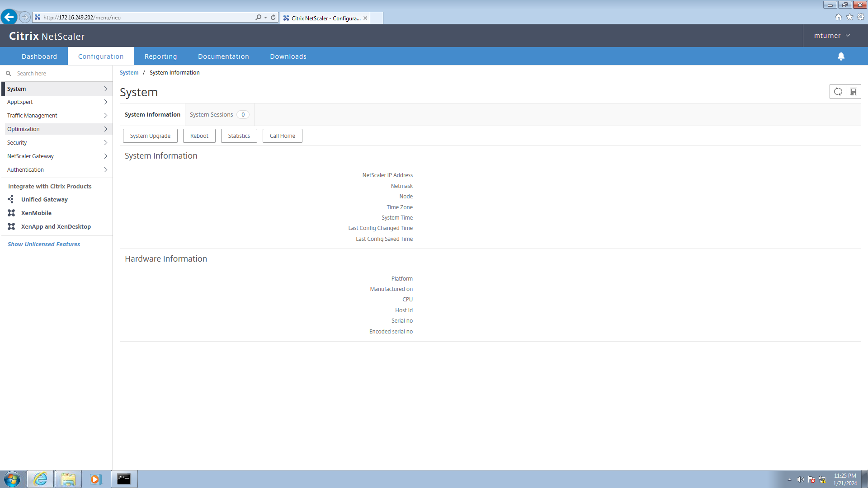This screenshot has width=868, height=488.
Task: Launch the terminal from the taskbar
Action: coord(124,479)
